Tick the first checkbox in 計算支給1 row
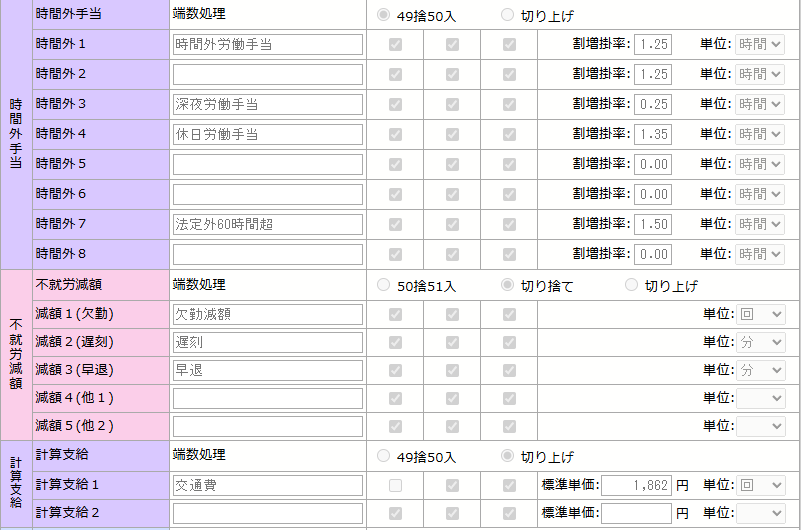Viewport: 801px width, 530px height. [396, 485]
